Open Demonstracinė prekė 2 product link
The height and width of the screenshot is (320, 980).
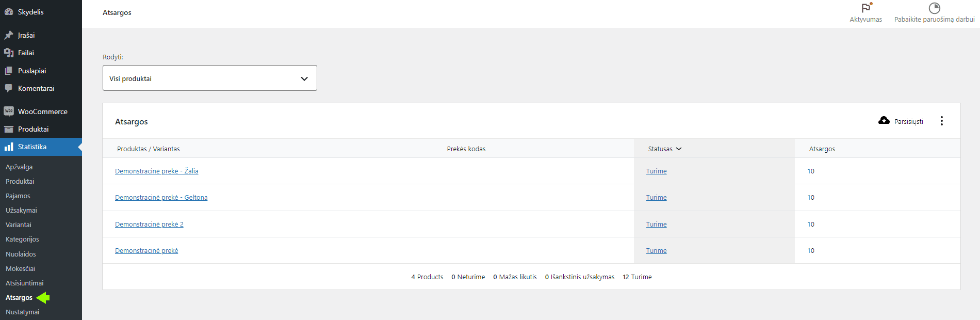coord(149,225)
